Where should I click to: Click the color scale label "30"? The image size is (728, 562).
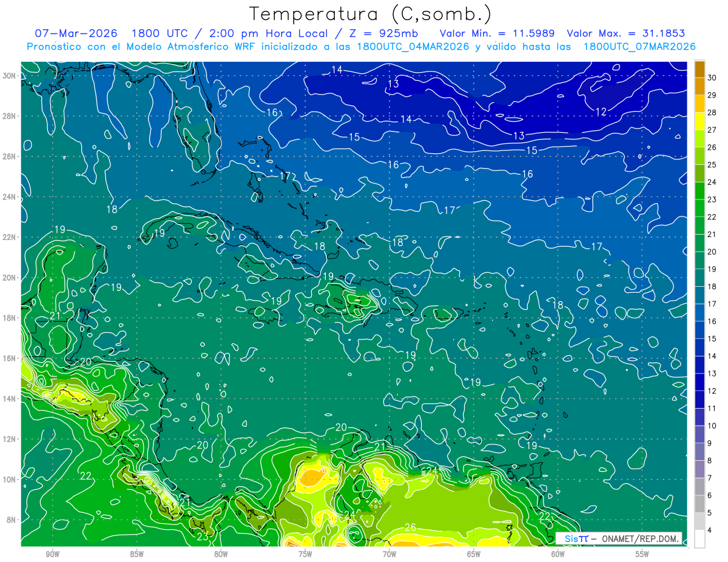click(x=712, y=78)
